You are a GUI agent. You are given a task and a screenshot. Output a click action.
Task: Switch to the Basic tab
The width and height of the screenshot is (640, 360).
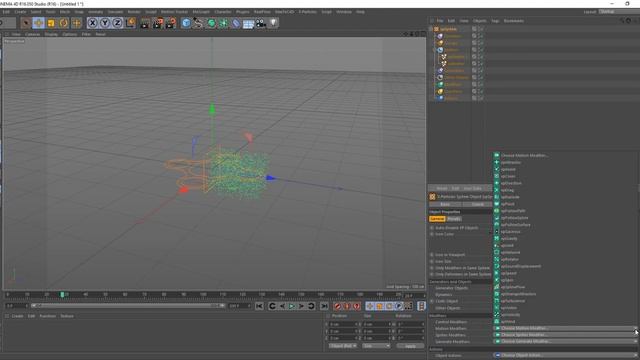point(445,204)
